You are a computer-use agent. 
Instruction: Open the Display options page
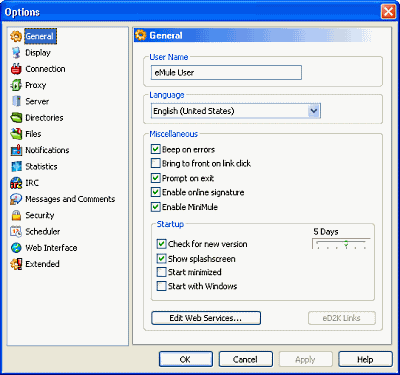pyautogui.click(x=38, y=53)
